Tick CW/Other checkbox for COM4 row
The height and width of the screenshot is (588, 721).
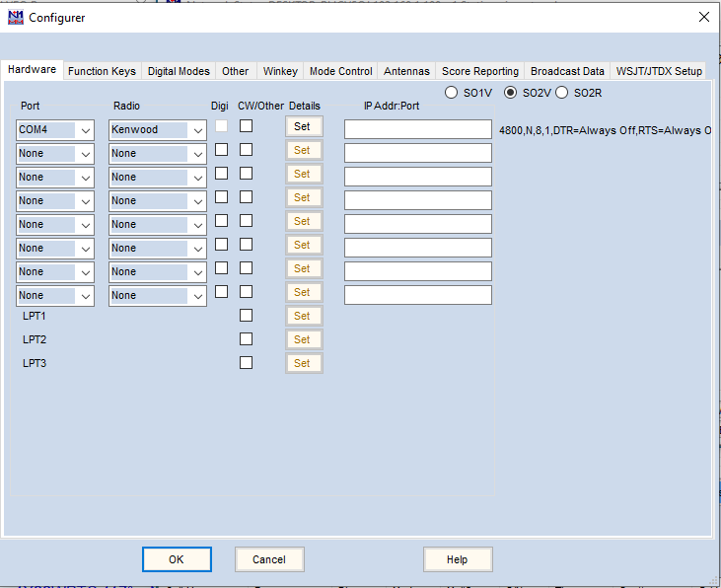point(246,125)
